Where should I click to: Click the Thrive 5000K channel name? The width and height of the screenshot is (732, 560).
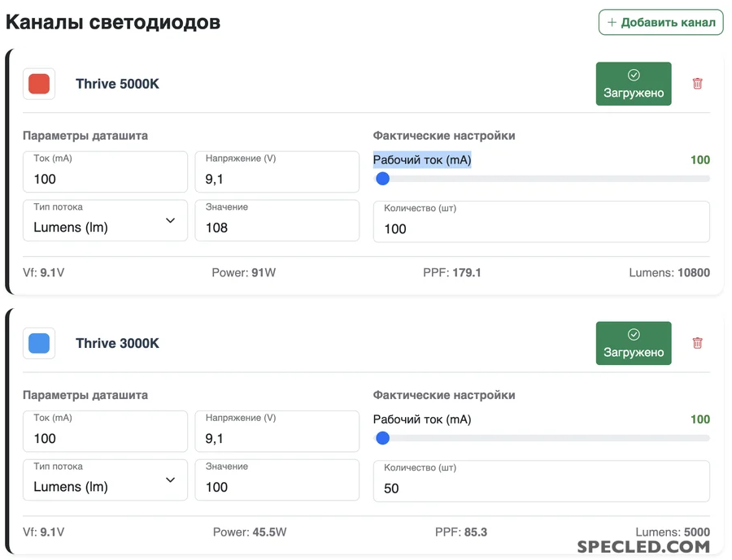point(117,84)
